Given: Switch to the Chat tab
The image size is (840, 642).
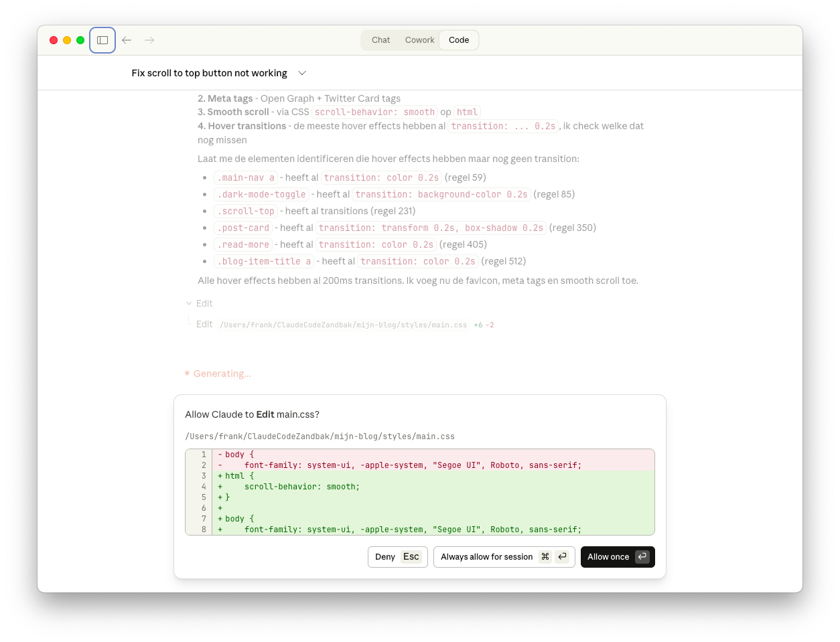Looking at the screenshot, I should [x=380, y=40].
